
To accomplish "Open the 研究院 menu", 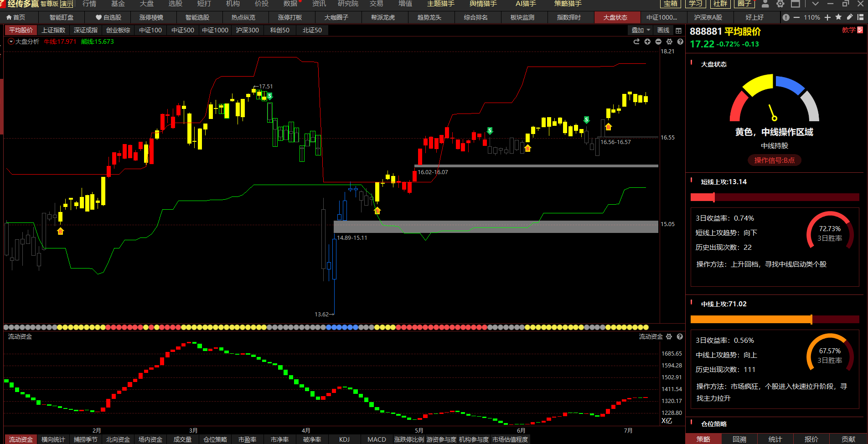I will [348, 4].
